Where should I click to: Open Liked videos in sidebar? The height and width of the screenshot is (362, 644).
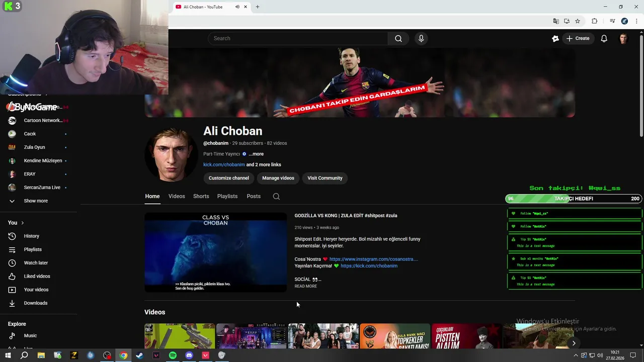pos(37,277)
